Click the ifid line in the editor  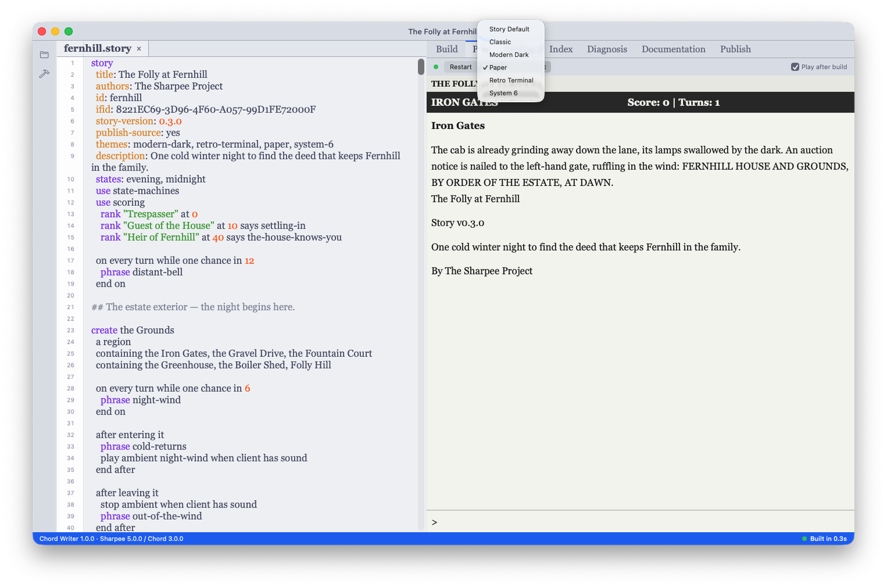point(206,110)
